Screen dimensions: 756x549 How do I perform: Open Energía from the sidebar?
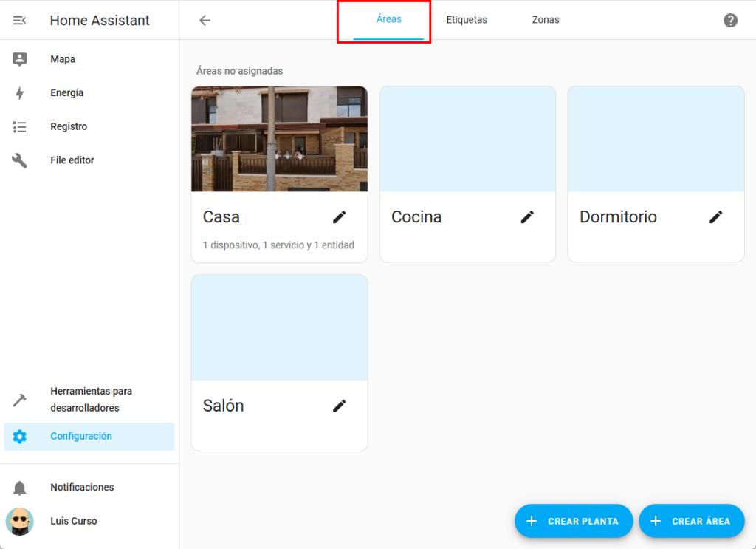[x=66, y=93]
